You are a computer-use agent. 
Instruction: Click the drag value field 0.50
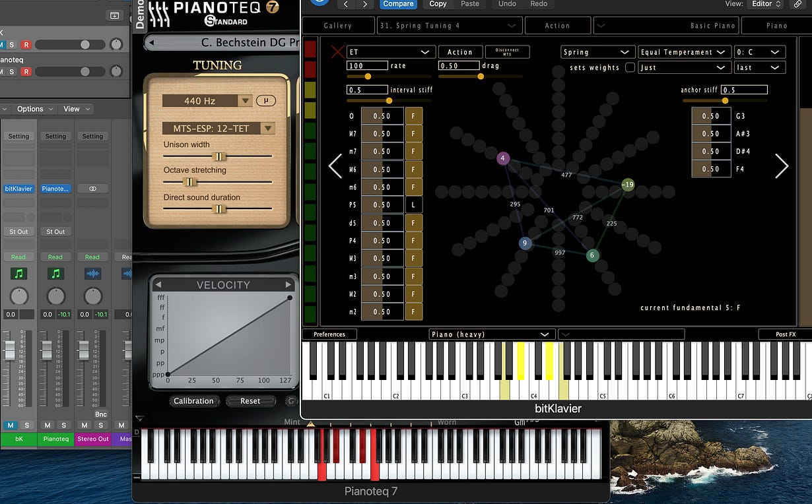pyautogui.click(x=459, y=65)
